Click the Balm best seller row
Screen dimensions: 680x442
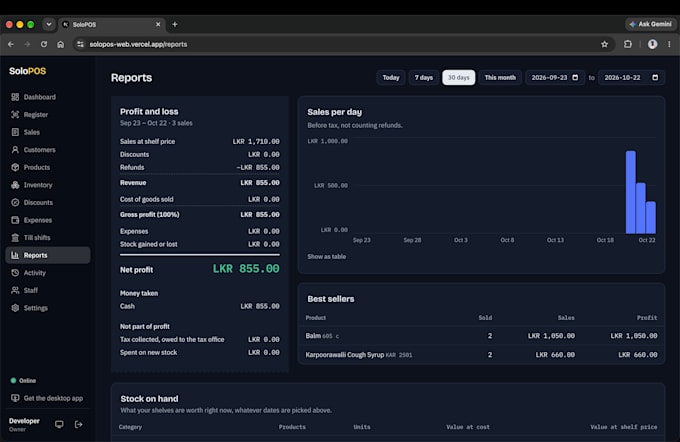coord(481,336)
